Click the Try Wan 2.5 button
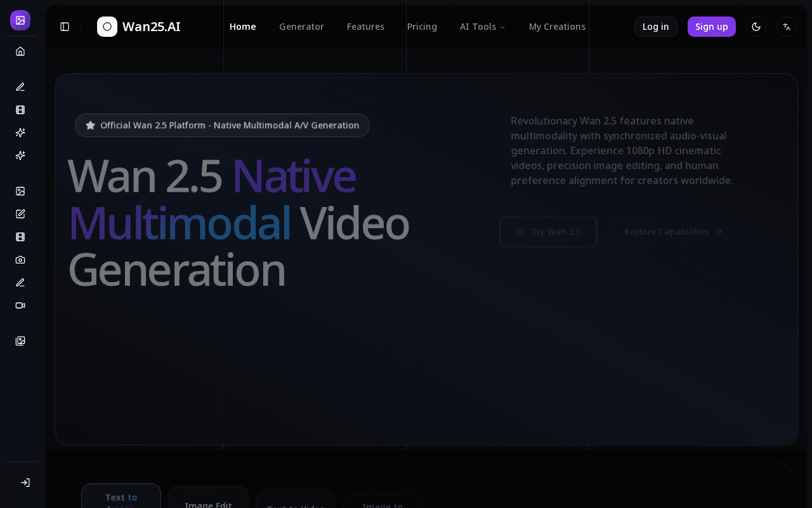This screenshot has width=812, height=508. [x=548, y=232]
